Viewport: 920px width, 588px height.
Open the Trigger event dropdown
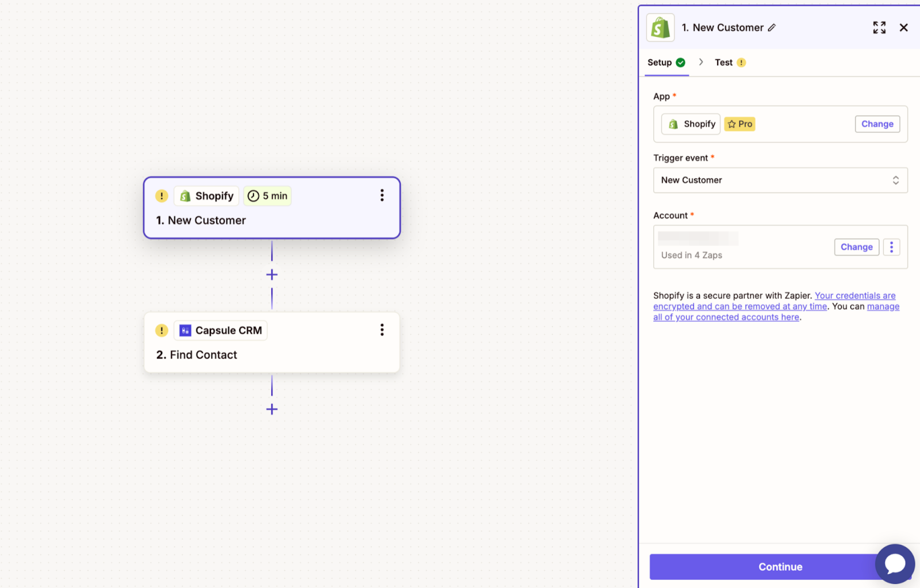click(x=780, y=180)
